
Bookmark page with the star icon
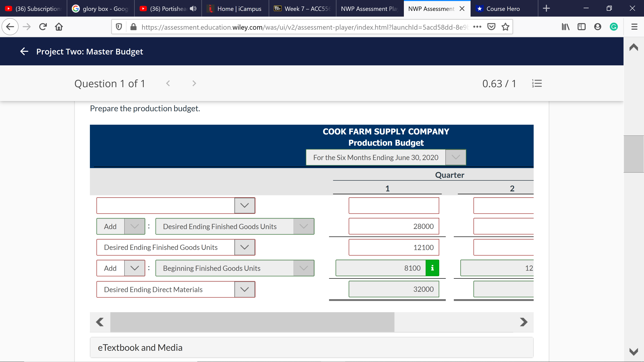505,27
